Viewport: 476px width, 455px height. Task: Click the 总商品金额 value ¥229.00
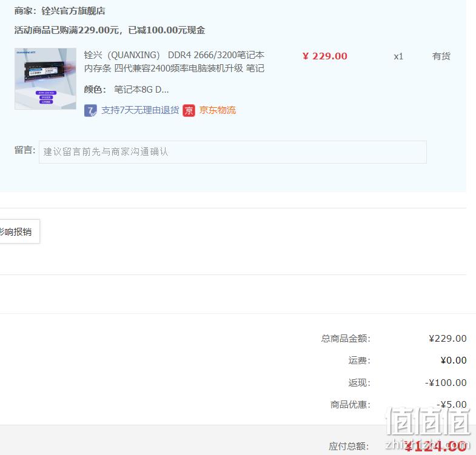(x=448, y=338)
